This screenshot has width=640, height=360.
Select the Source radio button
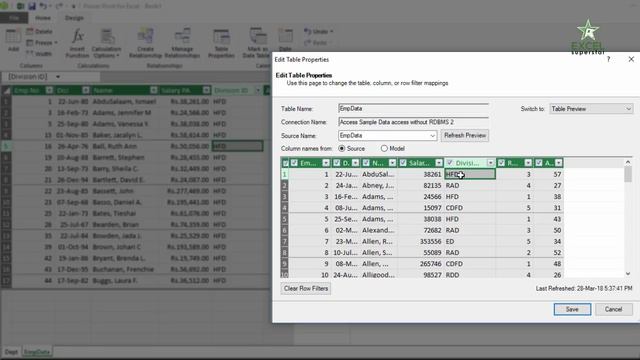(342, 149)
